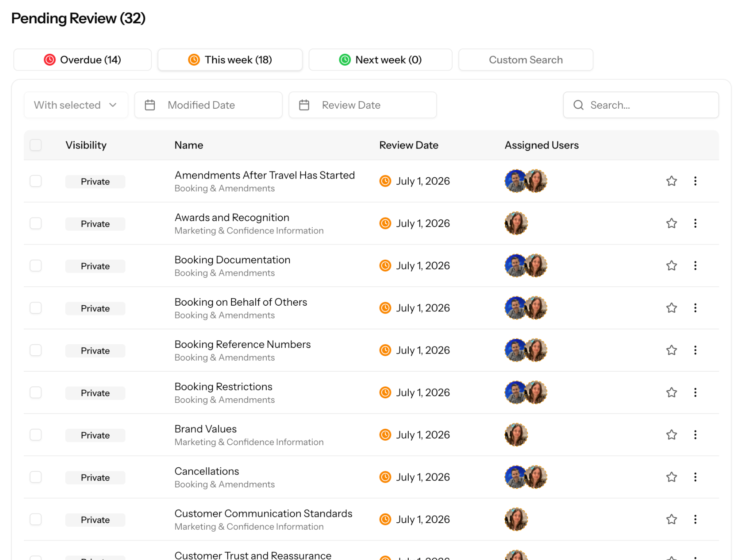Open more options for Booking Reference Numbers

(x=695, y=350)
